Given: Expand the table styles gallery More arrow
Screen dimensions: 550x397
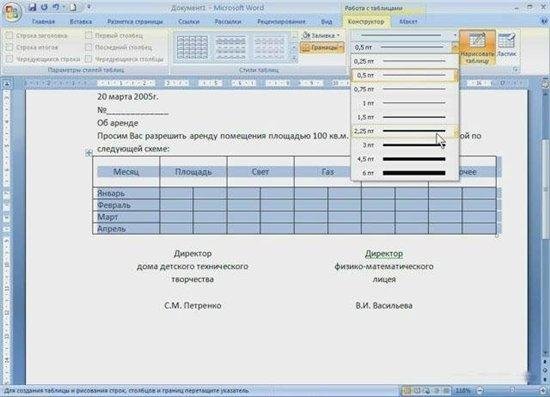Looking at the screenshot, I should pyautogui.click(x=294, y=59).
